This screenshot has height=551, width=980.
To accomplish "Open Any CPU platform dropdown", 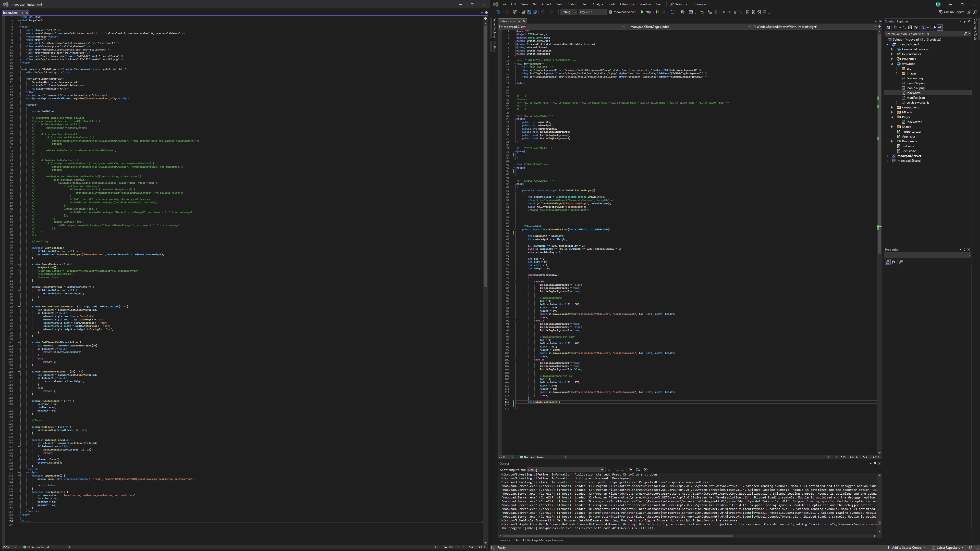I will tap(592, 12).
